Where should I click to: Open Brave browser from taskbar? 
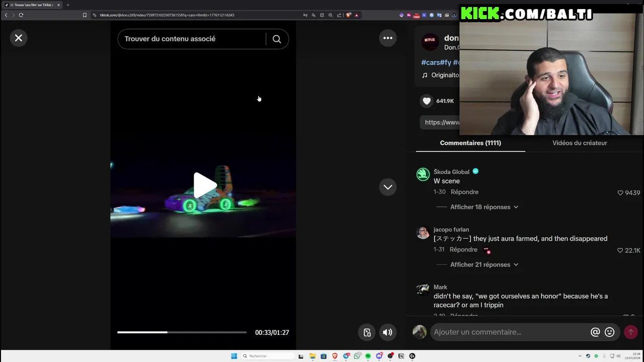[x=335, y=356]
